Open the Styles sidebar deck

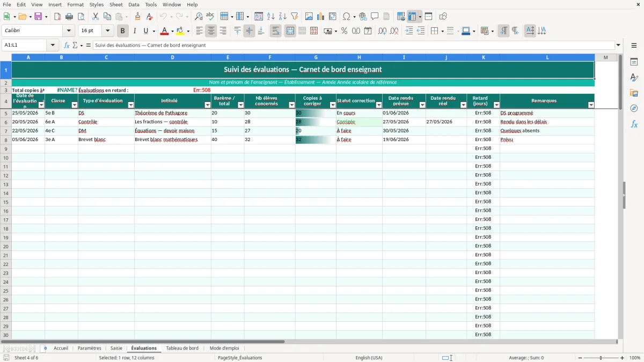pyautogui.click(x=634, y=77)
